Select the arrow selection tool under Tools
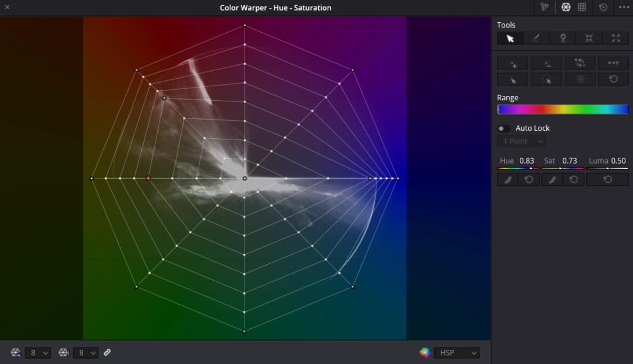Image resolution: width=633 pixels, height=364 pixels. pyautogui.click(x=510, y=38)
